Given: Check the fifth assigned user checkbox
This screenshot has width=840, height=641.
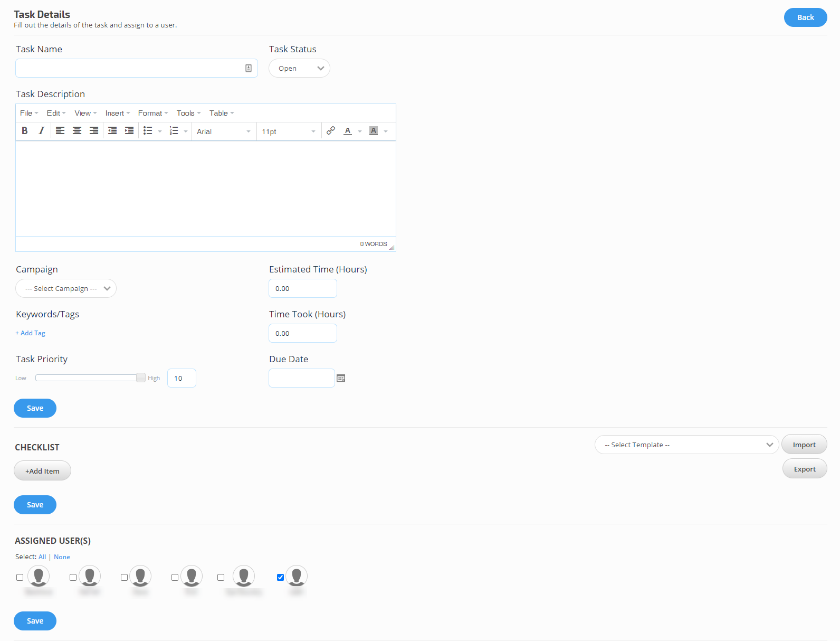Looking at the screenshot, I should coord(221,577).
